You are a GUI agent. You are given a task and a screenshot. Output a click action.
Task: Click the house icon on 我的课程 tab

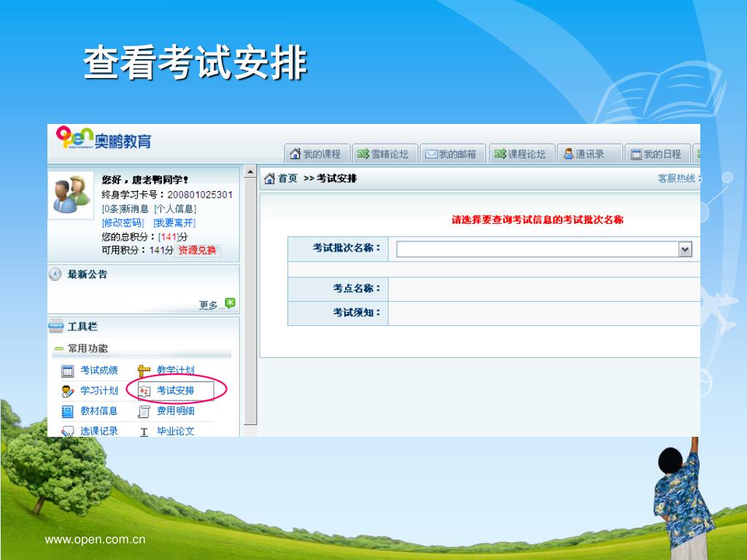click(x=295, y=153)
